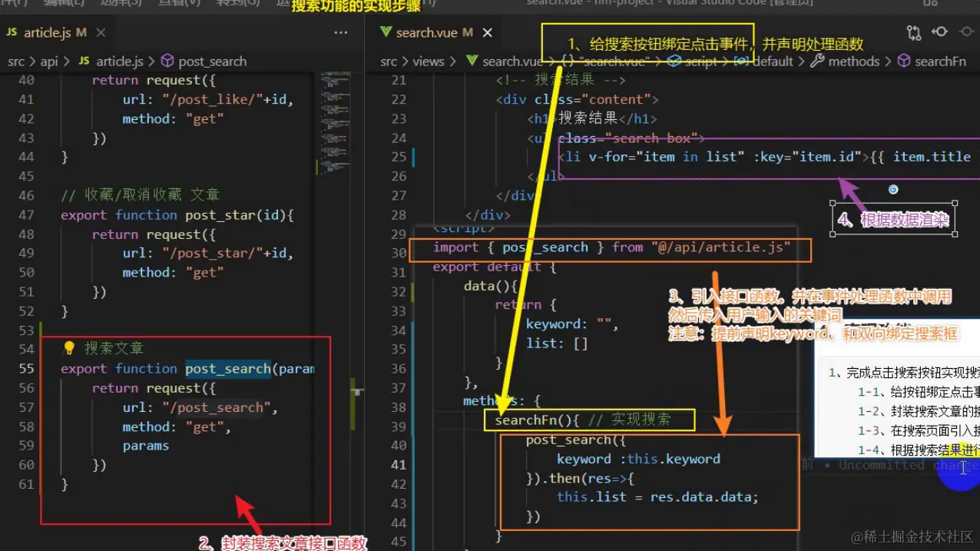Click div class="content" tag line 22
This screenshot has height=551, width=980.
(x=579, y=99)
